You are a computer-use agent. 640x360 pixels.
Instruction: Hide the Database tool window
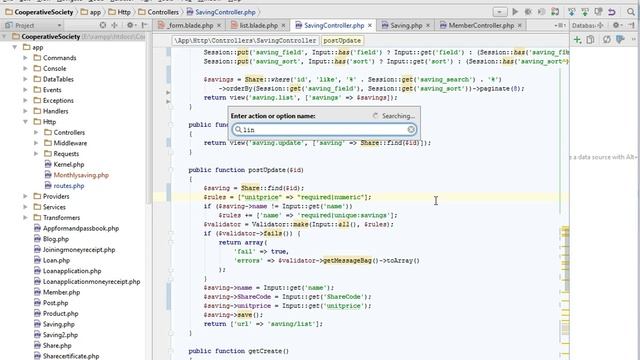(632, 25)
